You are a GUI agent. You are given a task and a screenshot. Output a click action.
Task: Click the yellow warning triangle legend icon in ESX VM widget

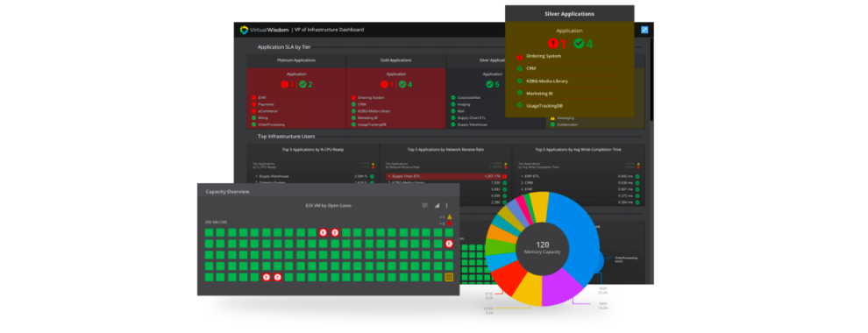pyautogui.click(x=450, y=216)
